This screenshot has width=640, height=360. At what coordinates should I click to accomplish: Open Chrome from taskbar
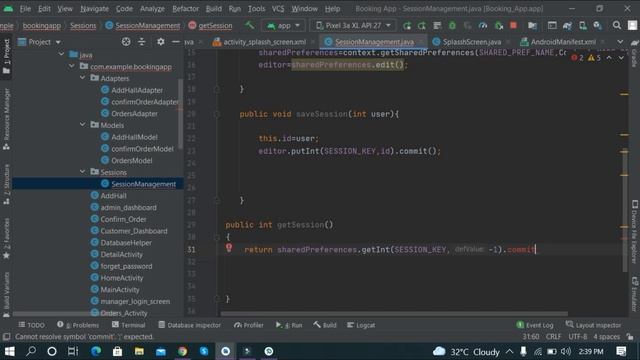[182, 351]
